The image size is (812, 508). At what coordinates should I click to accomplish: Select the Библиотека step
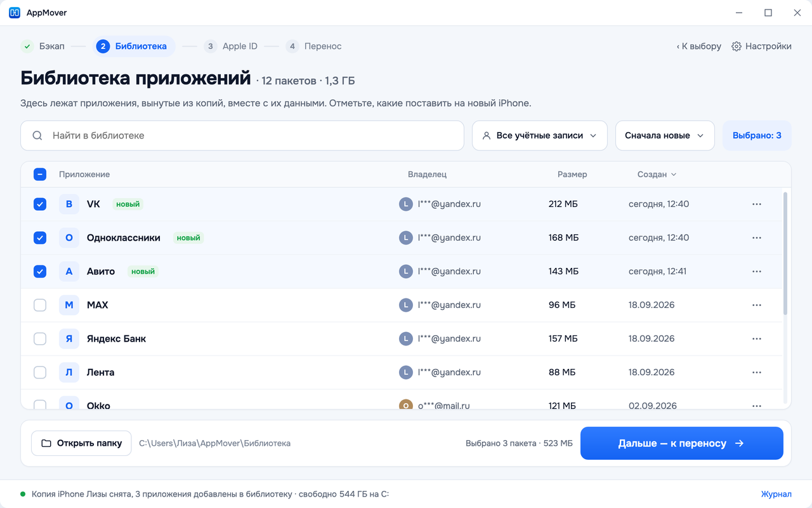[x=134, y=46]
